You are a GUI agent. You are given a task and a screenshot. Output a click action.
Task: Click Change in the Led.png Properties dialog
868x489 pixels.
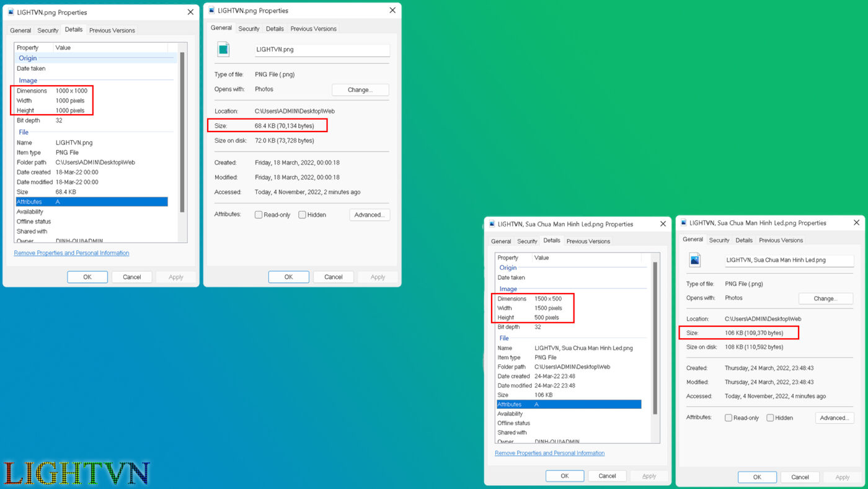825,298
